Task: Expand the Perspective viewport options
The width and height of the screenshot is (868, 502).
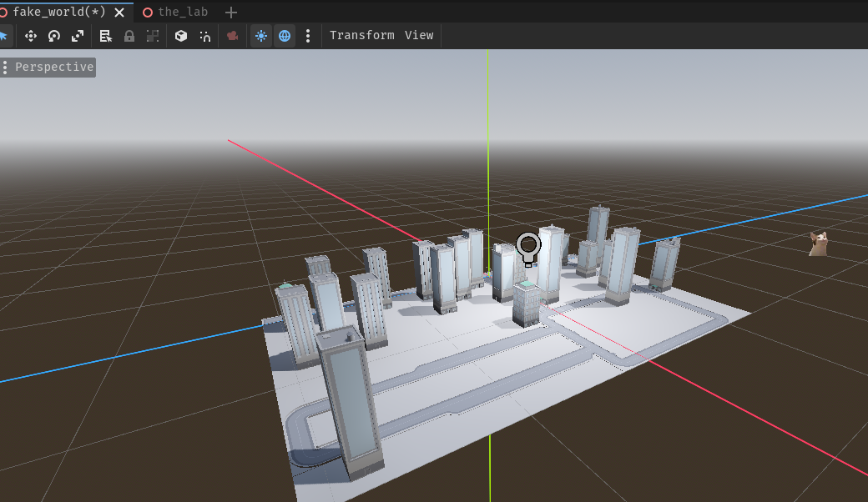Action: pyautogui.click(x=48, y=67)
